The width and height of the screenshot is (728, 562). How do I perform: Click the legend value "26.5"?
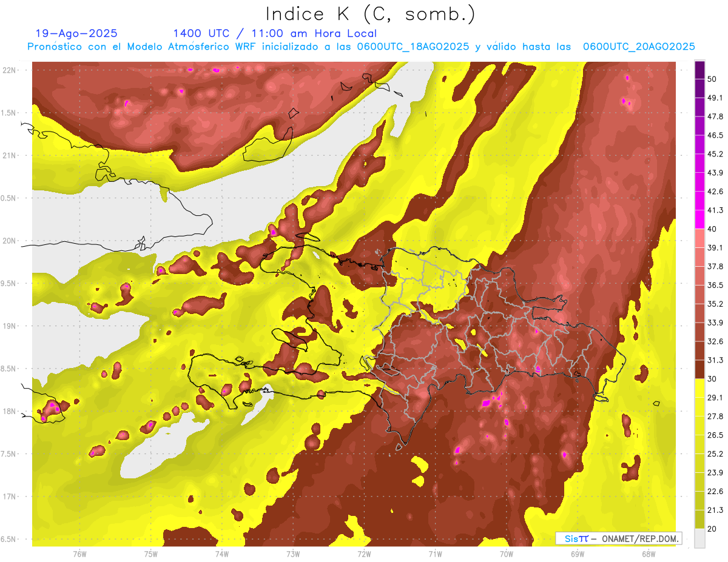click(x=715, y=435)
